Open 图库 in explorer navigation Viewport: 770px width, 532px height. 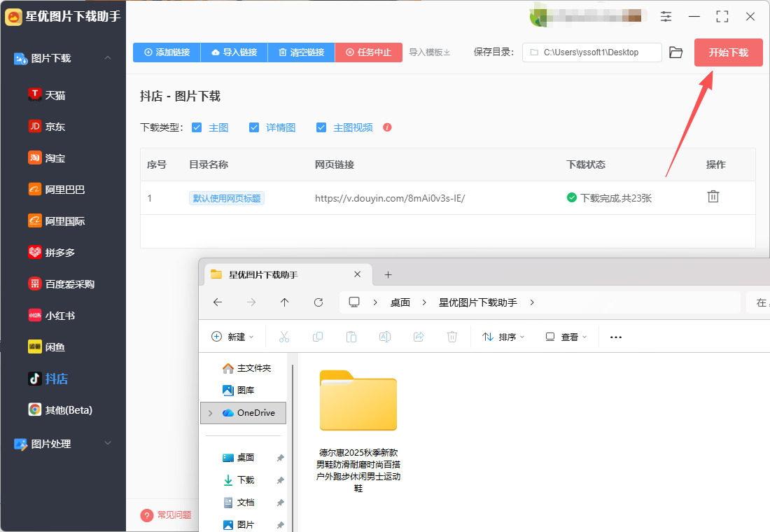pos(239,390)
